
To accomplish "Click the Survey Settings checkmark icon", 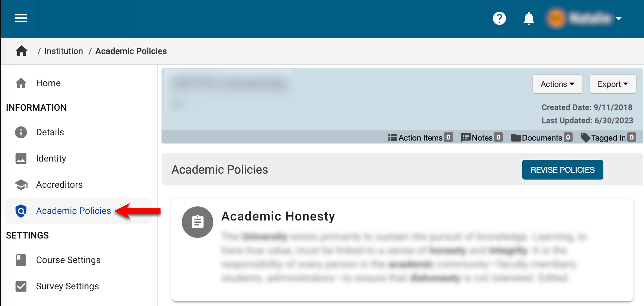I will point(21,286).
